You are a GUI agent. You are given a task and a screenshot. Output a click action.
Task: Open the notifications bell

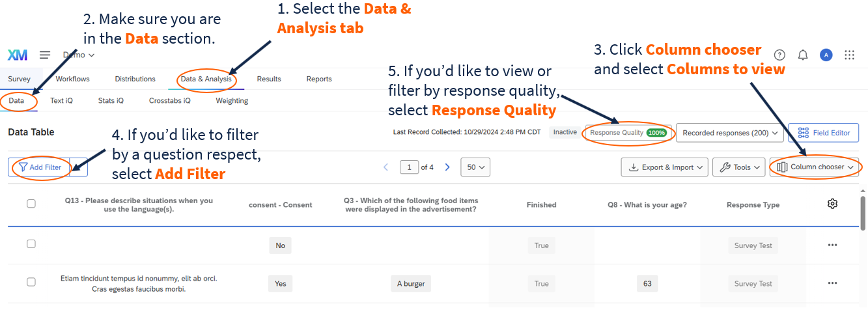pyautogui.click(x=803, y=55)
